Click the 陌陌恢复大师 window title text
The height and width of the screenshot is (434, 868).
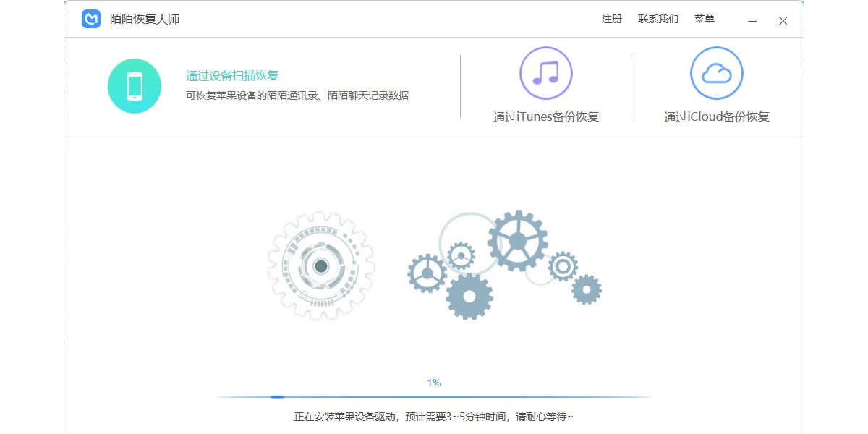pyautogui.click(x=145, y=19)
